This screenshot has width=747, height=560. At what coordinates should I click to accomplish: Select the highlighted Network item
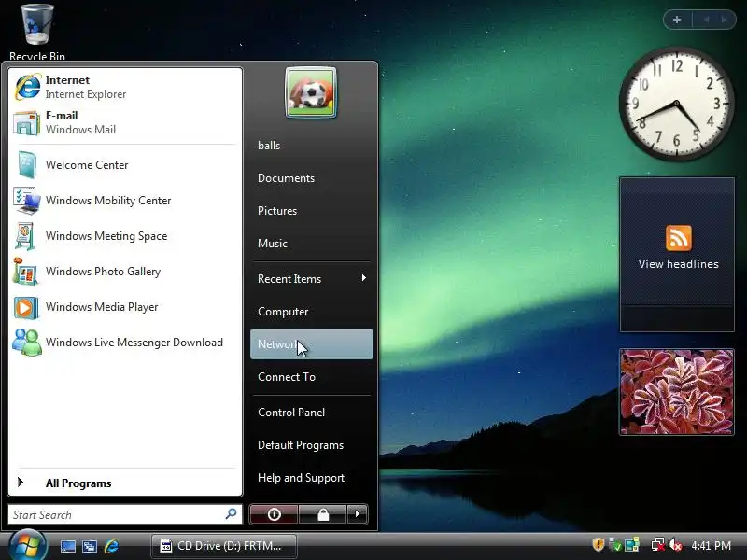312,343
